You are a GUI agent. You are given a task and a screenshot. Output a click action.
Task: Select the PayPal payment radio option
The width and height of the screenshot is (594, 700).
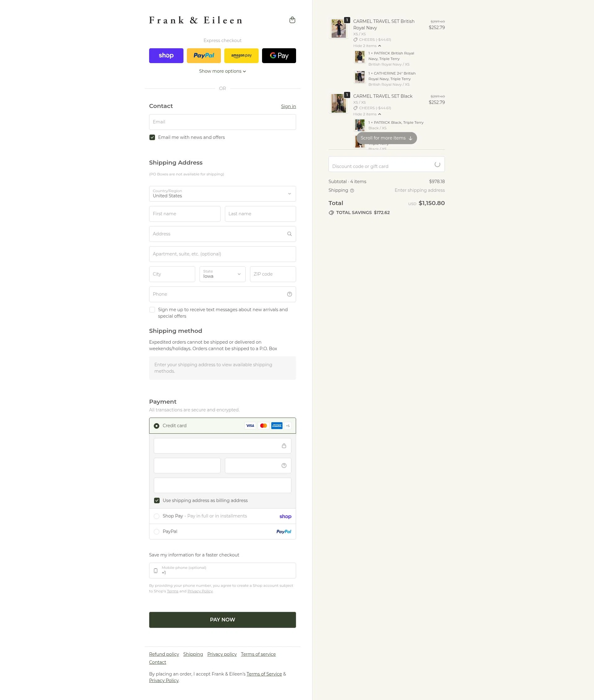tap(157, 532)
